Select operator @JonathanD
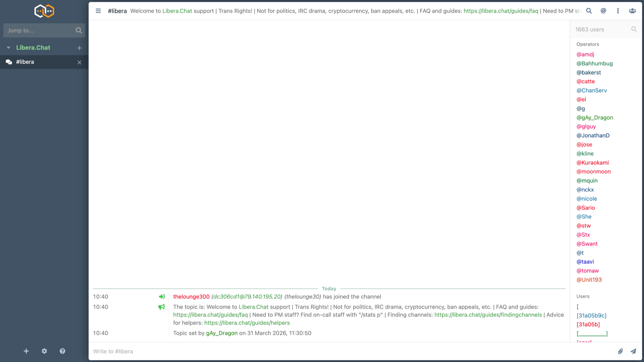Image resolution: width=644 pixels, height=362 pixels. [x=593, y=136]
